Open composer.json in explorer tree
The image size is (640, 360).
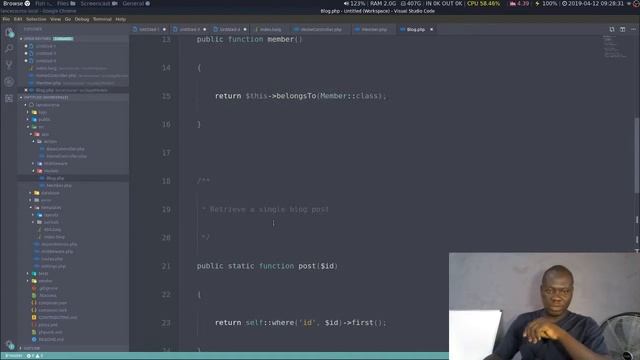pos(53,303)
